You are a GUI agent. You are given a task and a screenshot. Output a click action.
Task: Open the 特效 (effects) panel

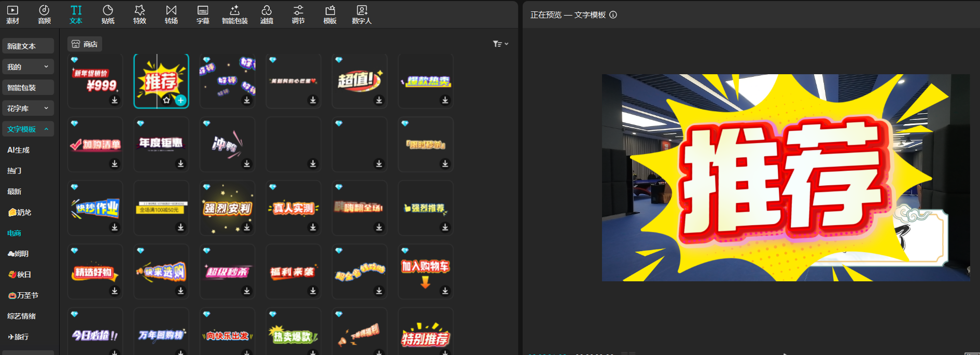139,15
